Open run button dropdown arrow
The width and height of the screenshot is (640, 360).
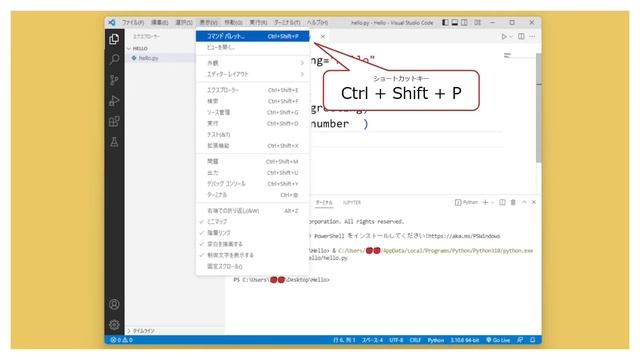(511, 37)
